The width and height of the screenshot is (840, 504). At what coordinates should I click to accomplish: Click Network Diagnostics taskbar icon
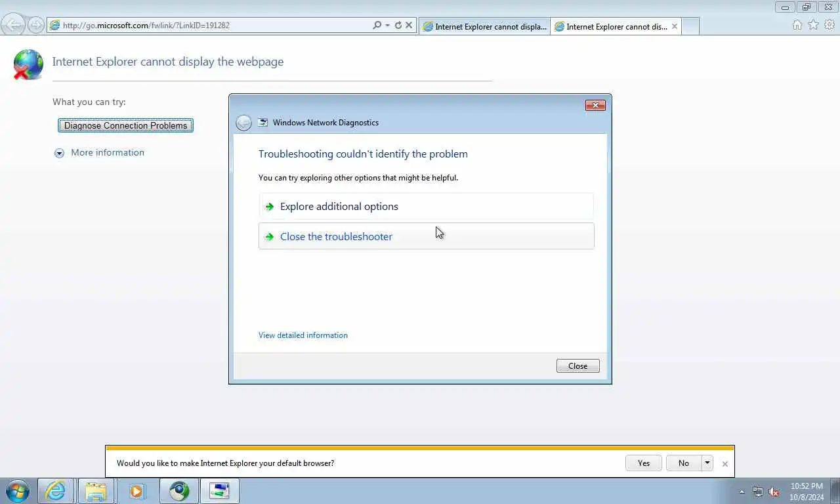(x=219, y=491)
